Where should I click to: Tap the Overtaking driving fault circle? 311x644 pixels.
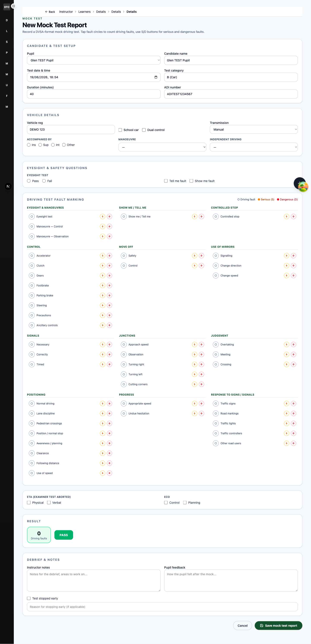coord(216,345)
